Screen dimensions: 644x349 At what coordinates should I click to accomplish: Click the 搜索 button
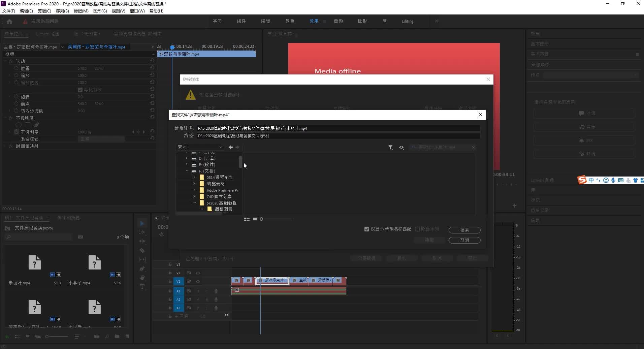pos(464,230)
